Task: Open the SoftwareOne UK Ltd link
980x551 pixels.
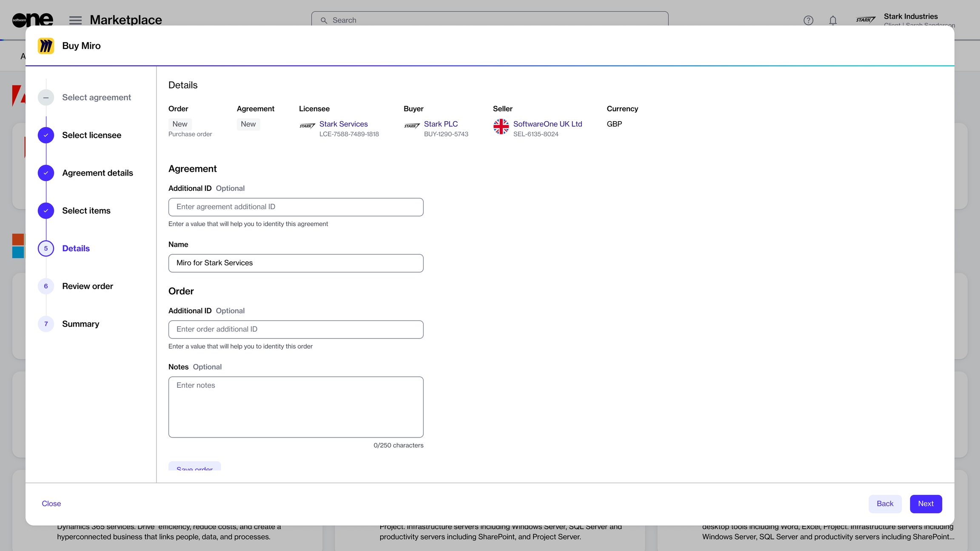Action: click(547, 124)
